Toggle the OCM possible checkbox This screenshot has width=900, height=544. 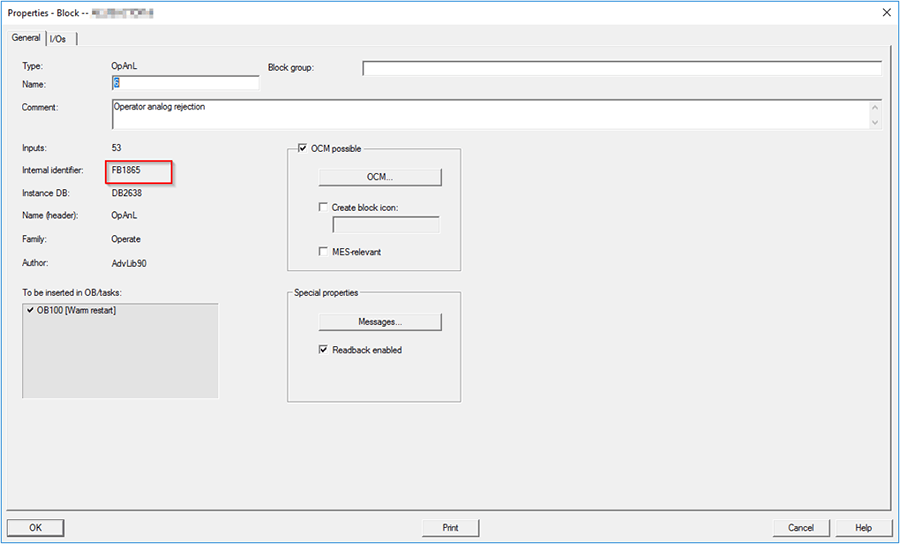click(x=303, y=149)
